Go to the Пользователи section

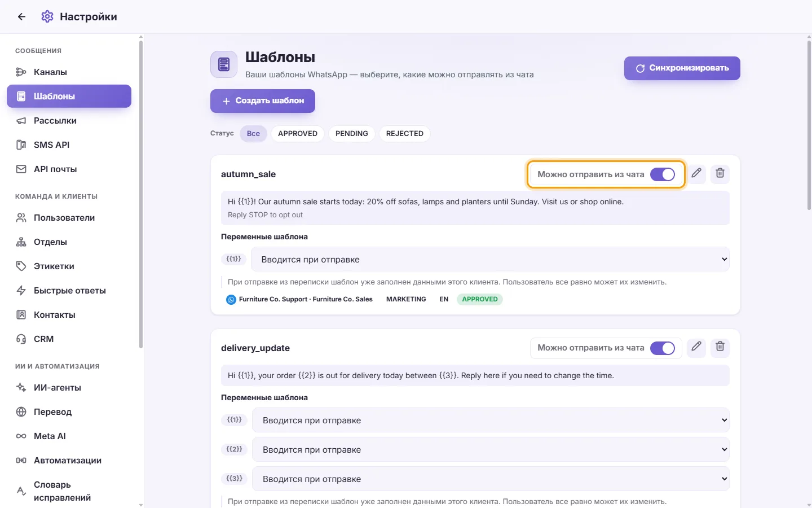click(69, 218)
